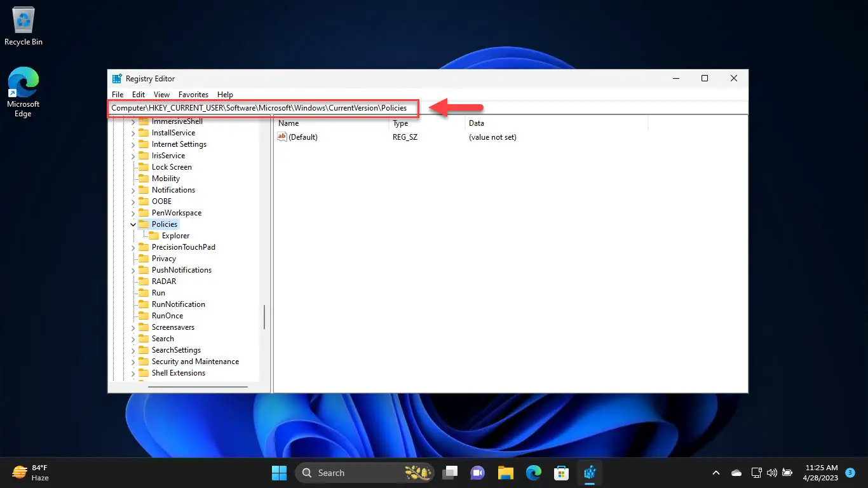Click the volume speaker tray icon

coord(772,473)
